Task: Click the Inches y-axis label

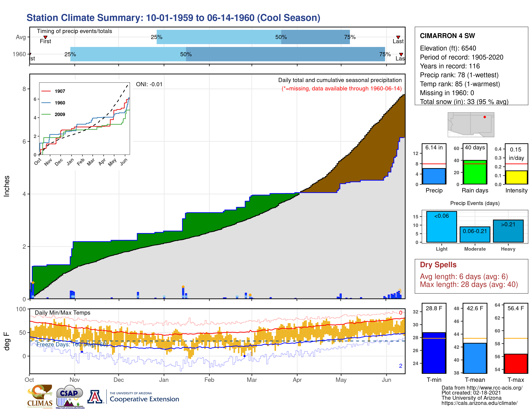Action: (7, 186)
